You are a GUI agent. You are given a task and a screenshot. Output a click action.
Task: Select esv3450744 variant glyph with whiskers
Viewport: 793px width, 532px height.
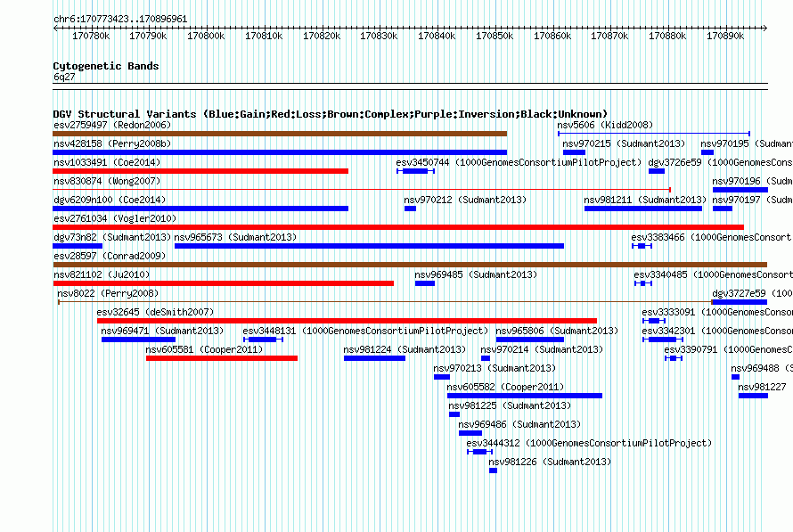coord(416,171)
